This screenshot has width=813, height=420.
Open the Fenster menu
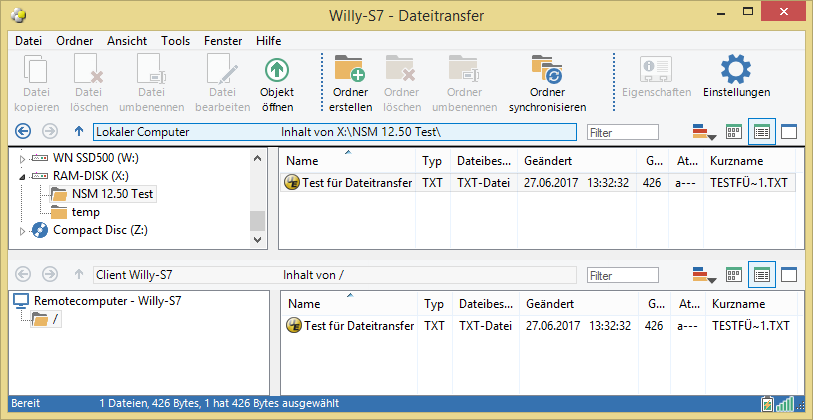(223, 41)
